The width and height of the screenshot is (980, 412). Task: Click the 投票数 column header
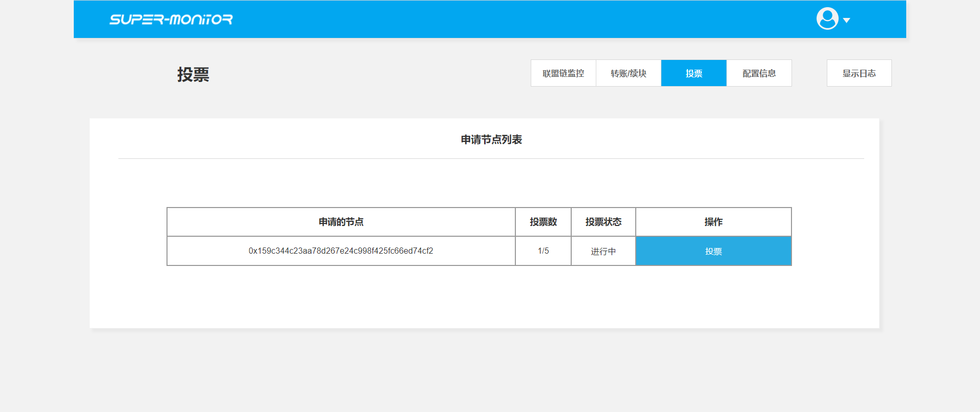[543, 222]
